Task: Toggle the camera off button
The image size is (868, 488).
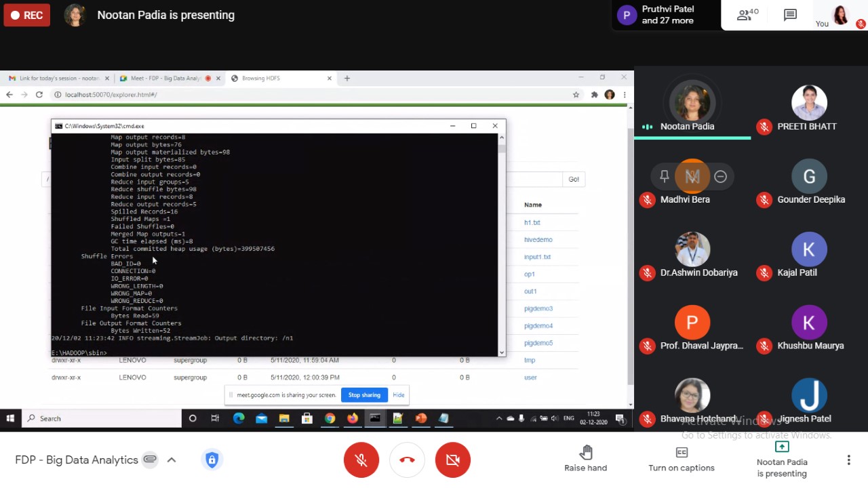Action: [452, 460]
